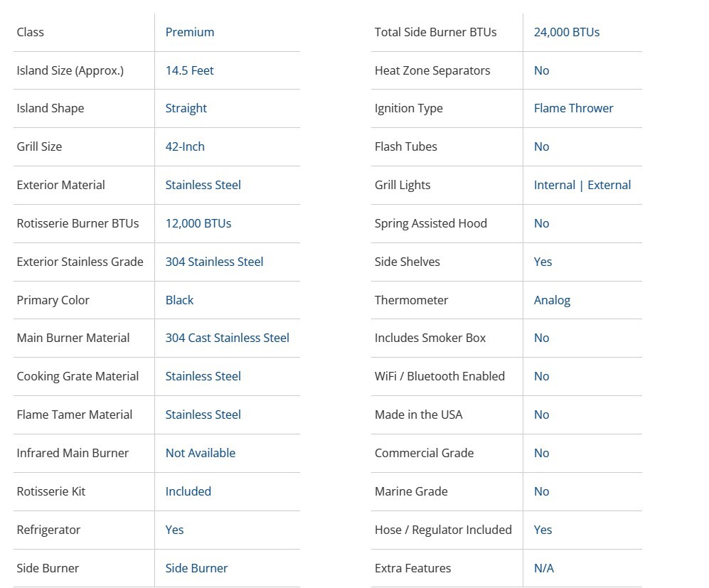The height and width of the screenshot is (588, 709).
Task: Select the Straight island shape link
Action: (186, 108)
